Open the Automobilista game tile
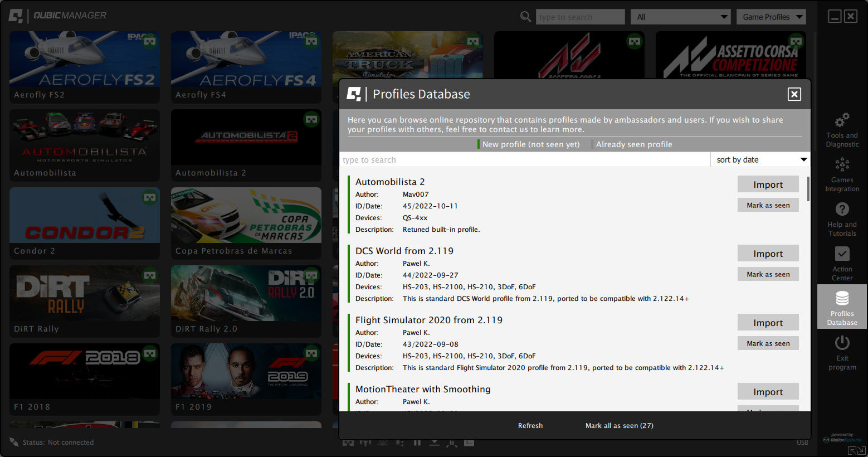 tap(85, 145)
